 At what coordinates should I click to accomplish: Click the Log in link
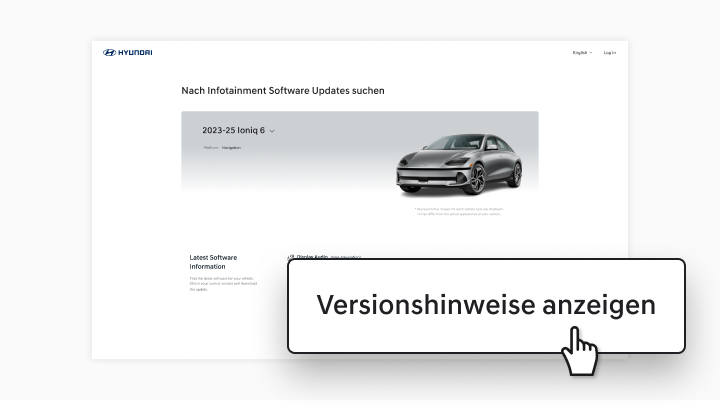pyautogui.click(x=609, y=52)
